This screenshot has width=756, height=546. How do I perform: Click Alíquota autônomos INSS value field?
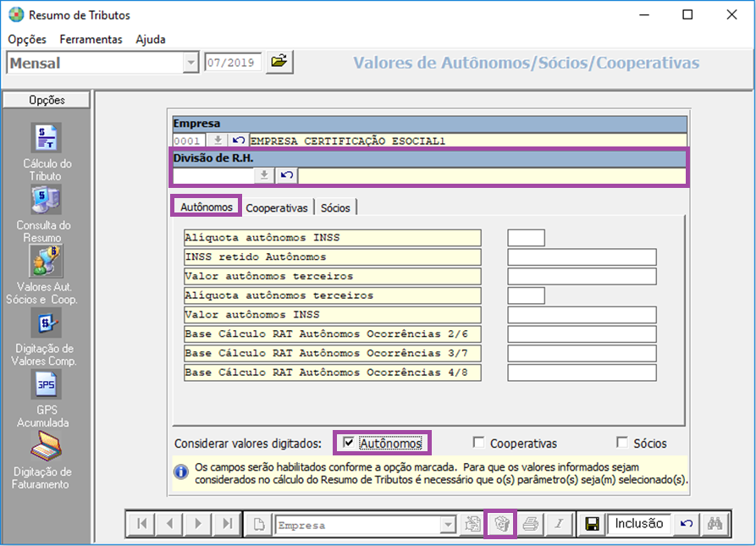click(526, 238)
